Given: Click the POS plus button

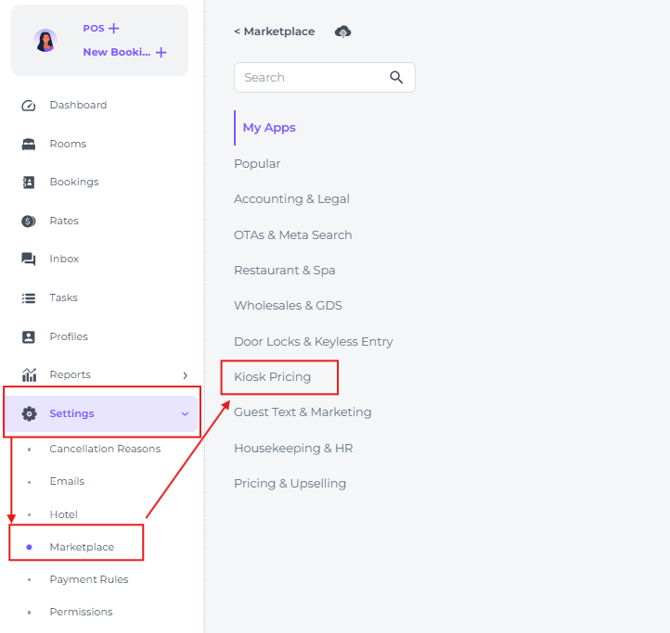Looking at the screenshot, I should pyautogui.click(x=114, y=28).
